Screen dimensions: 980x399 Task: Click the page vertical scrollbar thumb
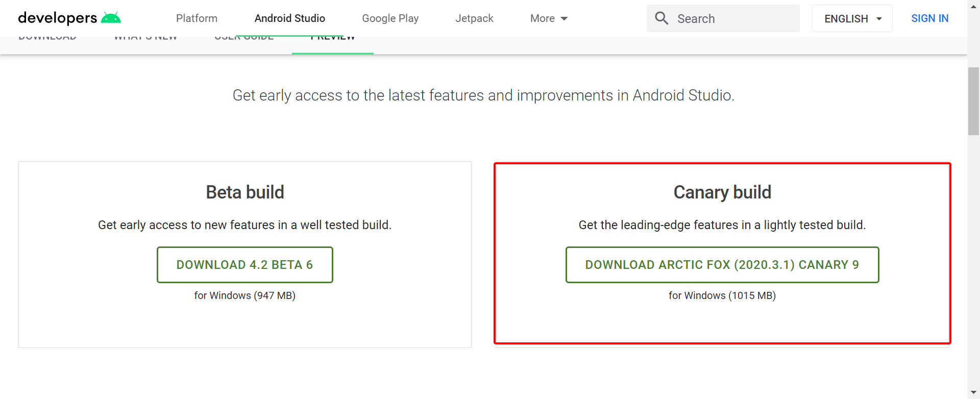click(x=974, y=101)
